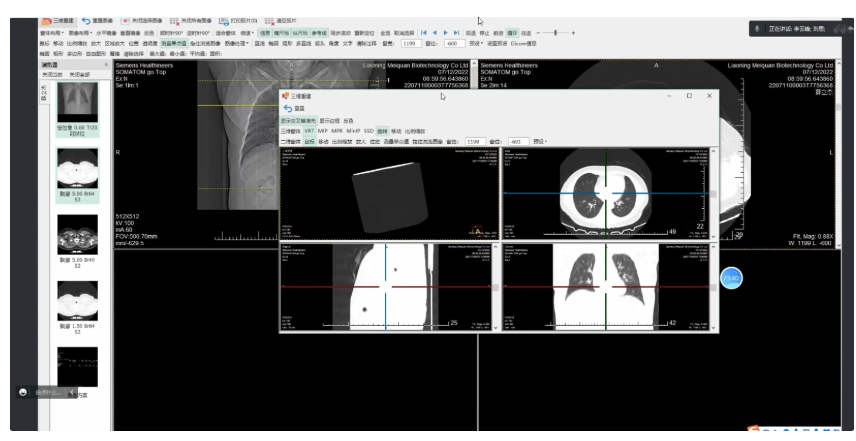Toggle 反色 invert in 3D window

(x=348, y=121)
